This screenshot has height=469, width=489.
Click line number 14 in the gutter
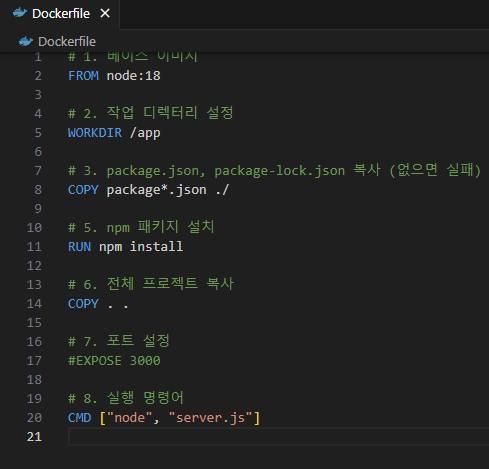coord(34,304)
